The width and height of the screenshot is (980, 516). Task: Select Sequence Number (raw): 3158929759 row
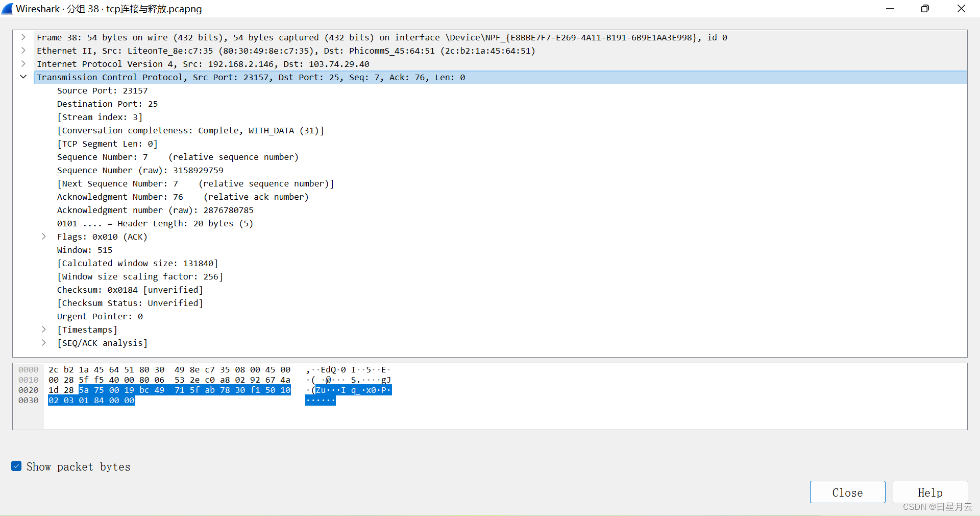(140, 170)
